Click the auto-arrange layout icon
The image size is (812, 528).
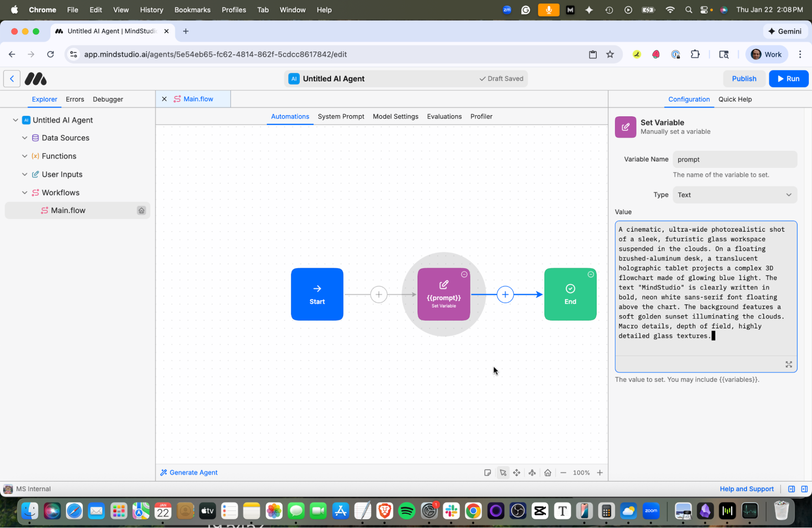click(532, 472)
